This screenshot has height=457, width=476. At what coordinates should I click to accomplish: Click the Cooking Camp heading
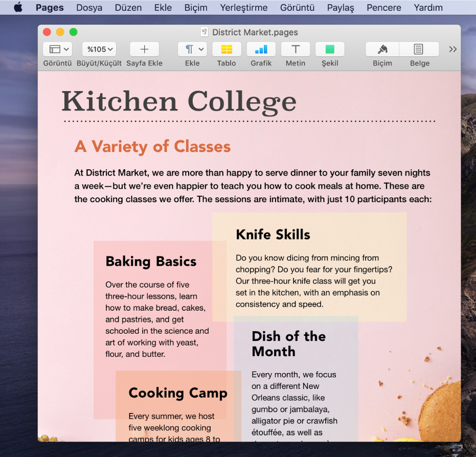pos(178,393)
